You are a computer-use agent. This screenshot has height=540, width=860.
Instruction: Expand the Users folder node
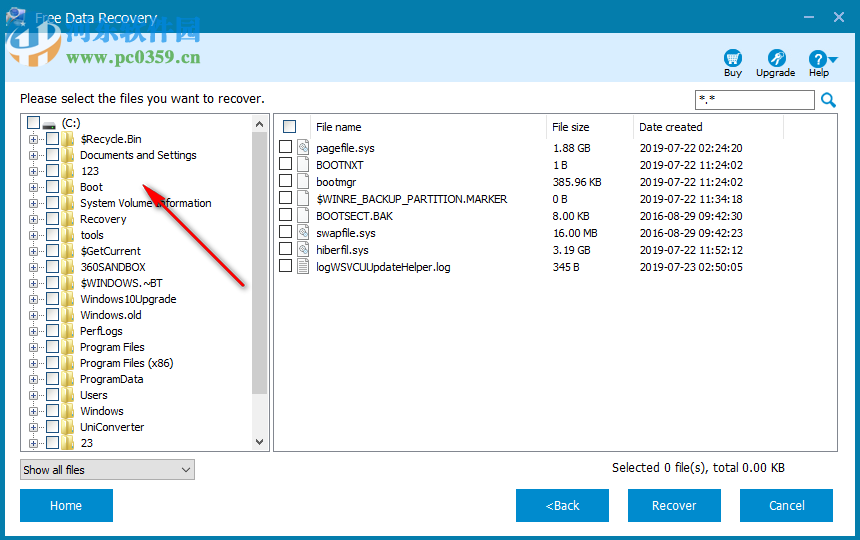pos(33,395)
